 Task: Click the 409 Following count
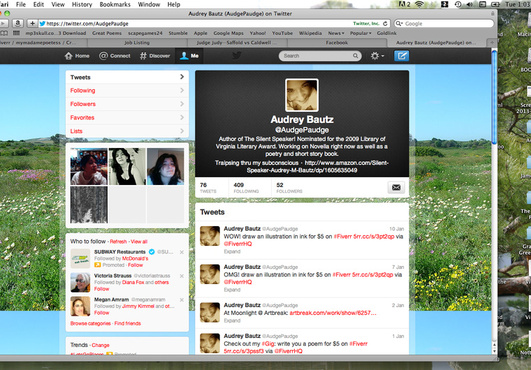pos(246,188)
